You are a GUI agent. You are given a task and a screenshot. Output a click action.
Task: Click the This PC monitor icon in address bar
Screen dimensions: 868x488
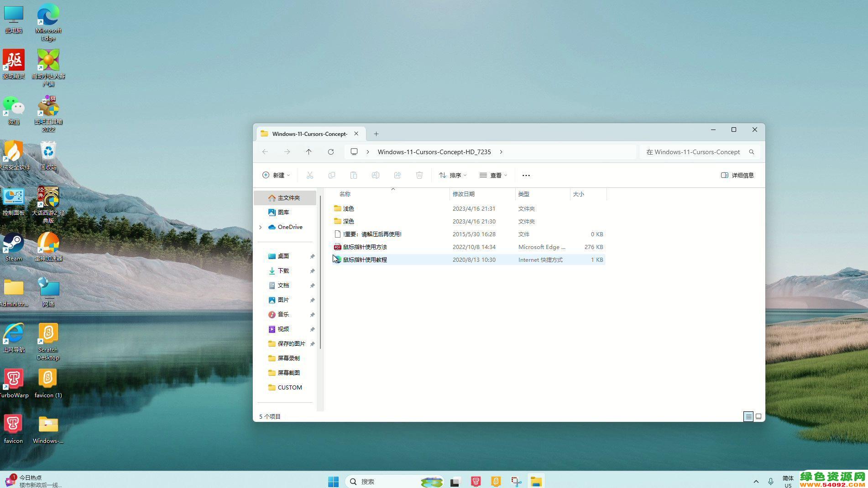tap(354, 152)
